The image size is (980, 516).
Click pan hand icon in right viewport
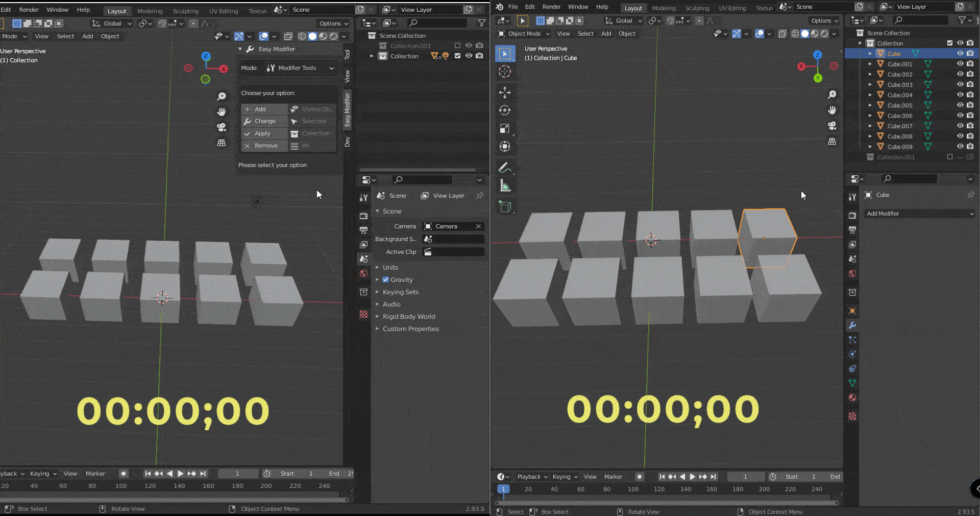tap(832, 110)
